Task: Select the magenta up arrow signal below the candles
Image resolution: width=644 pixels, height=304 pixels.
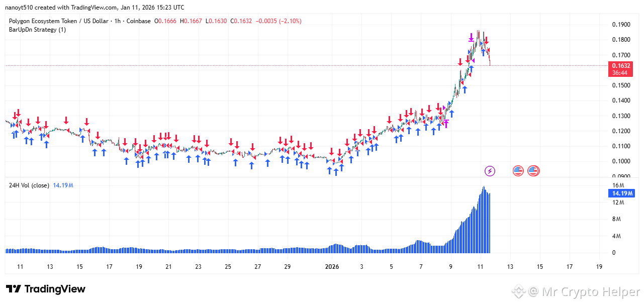Action: click(x=445, y=124)
